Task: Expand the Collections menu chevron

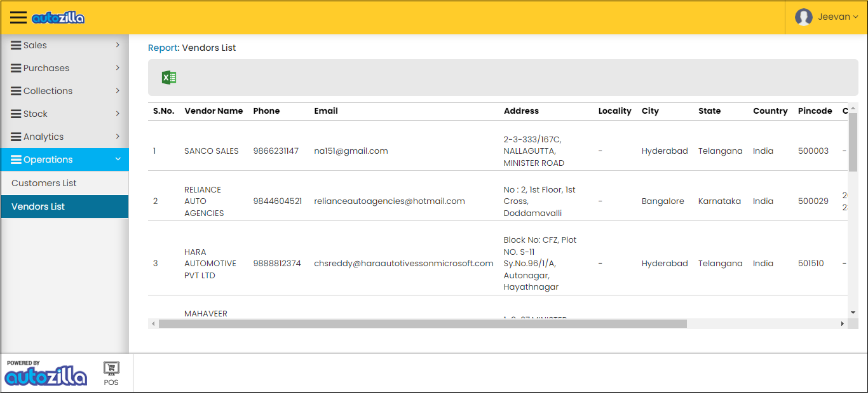Action: point(118,91)
